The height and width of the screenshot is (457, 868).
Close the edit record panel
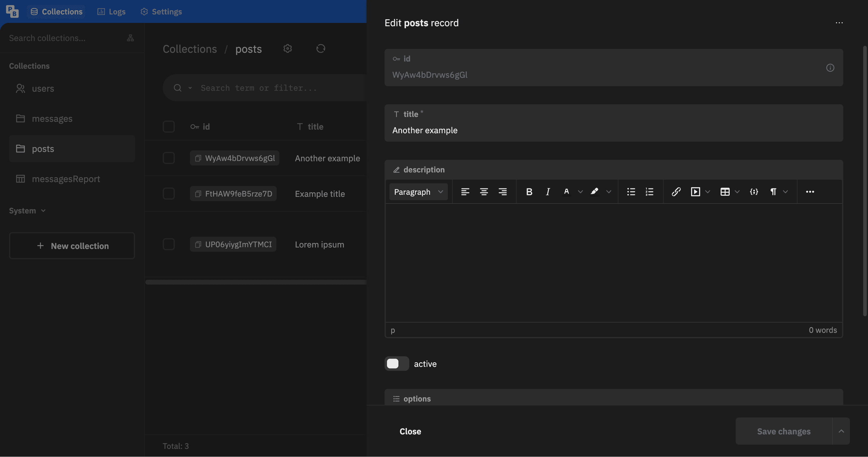pos(410,431)
